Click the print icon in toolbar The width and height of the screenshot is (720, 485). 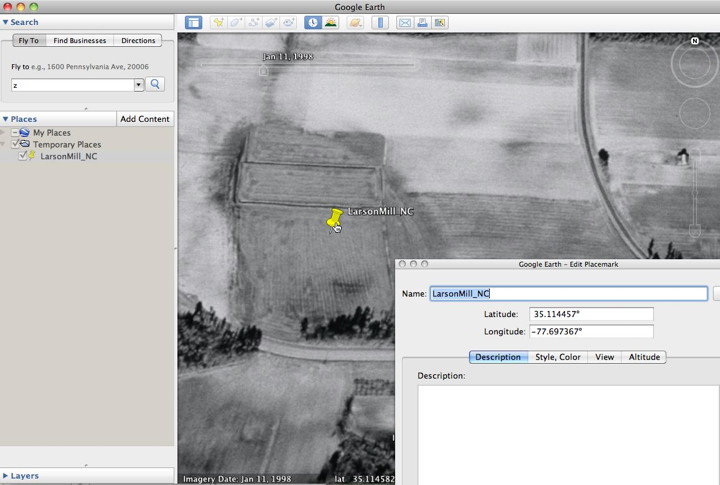[422, 22]
